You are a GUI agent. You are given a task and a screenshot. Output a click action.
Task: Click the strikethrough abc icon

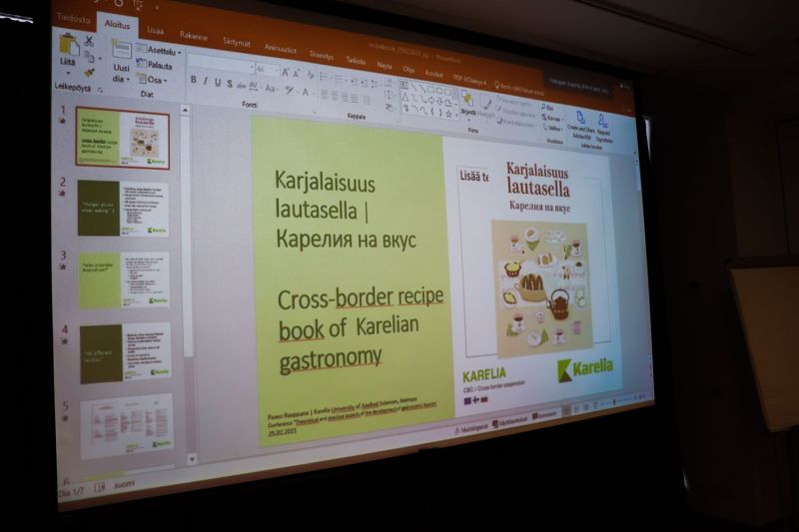(x=241, y=86)
